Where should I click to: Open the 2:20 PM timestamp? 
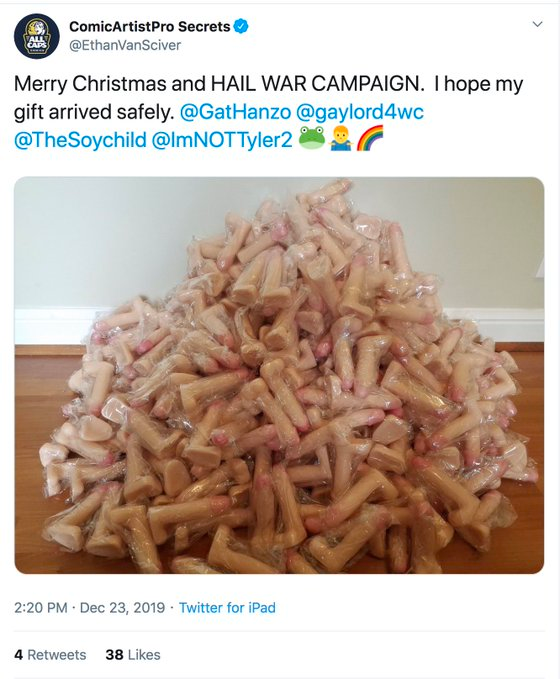(x=41, y=608)
